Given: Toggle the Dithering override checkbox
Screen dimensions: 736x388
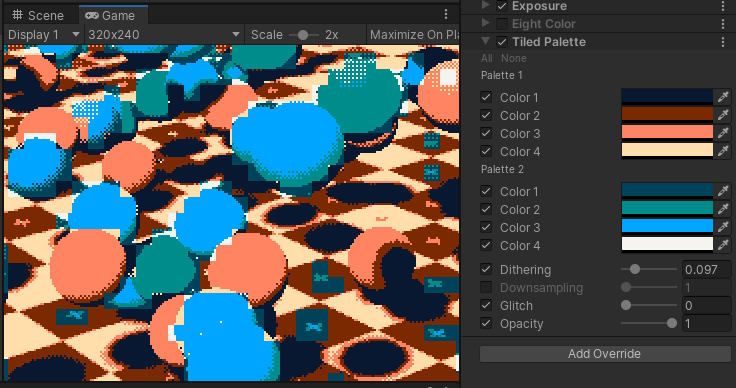Looking at the screenshot, I should tap(486, 269).
